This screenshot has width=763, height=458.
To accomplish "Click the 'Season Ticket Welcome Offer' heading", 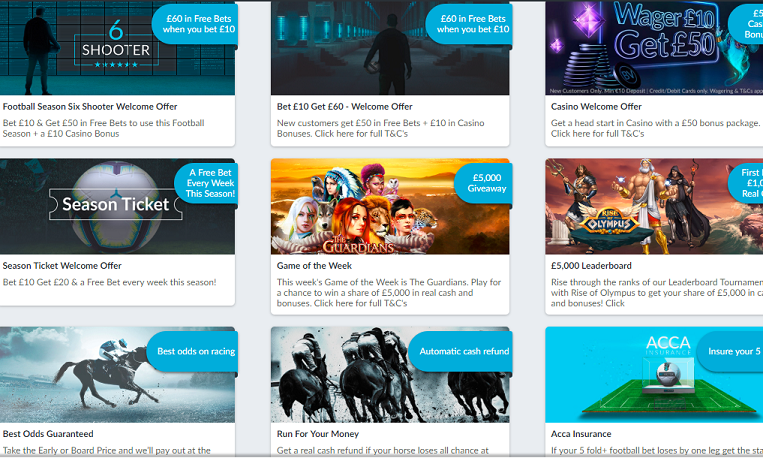I will [x=62, y=266].
